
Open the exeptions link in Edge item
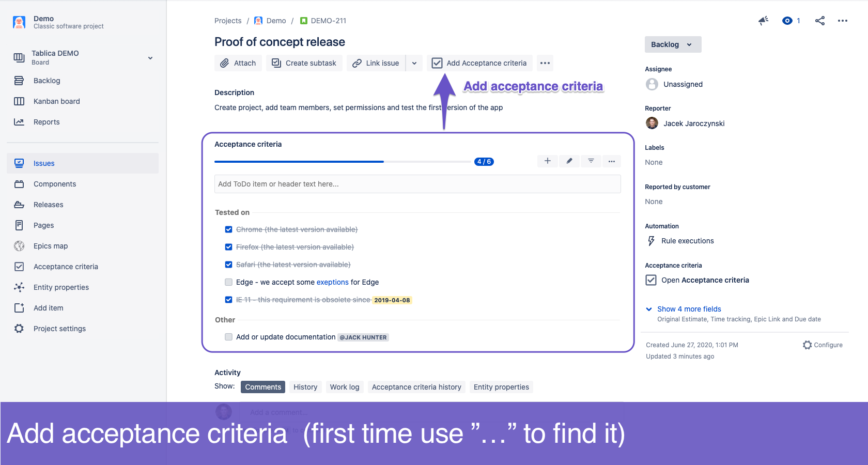[x=332, y=282]
